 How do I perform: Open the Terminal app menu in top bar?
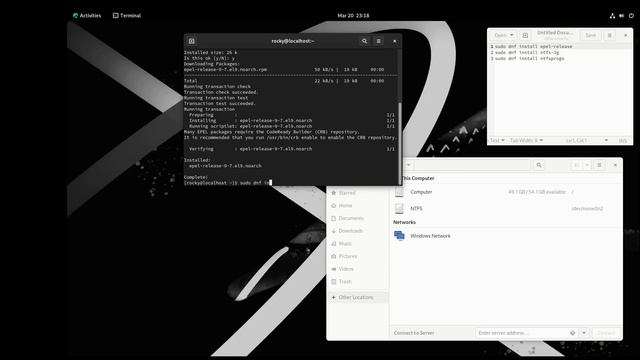127,16
